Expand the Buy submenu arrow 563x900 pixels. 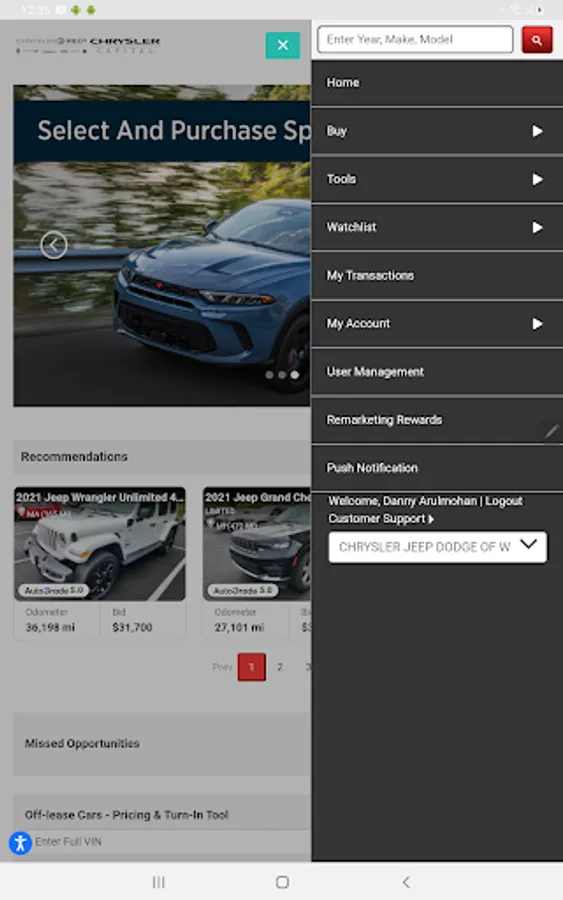click(537, 131)
